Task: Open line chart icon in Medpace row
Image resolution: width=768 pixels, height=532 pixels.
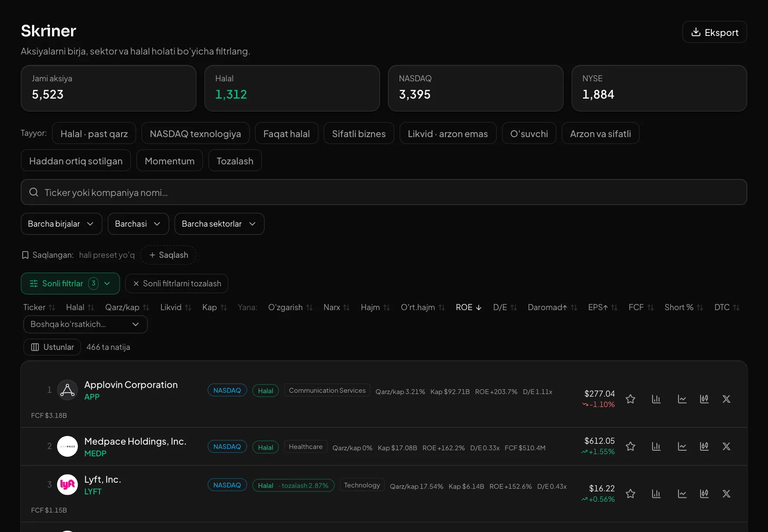Action: point(682,446)
